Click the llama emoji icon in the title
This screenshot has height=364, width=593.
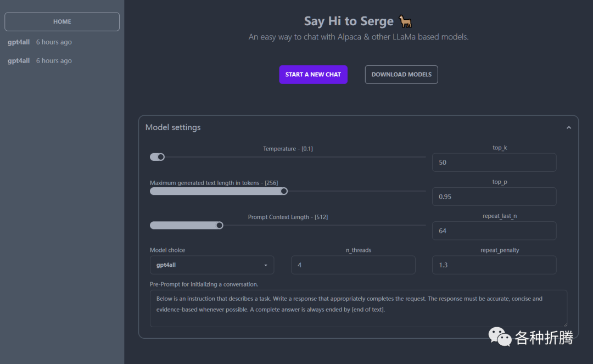point(405,21)
